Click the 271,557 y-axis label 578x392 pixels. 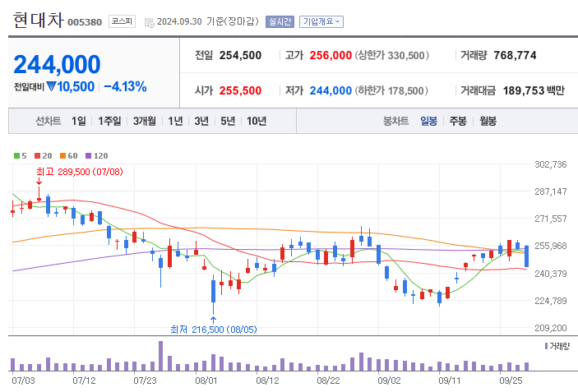(x=551, y=219)
